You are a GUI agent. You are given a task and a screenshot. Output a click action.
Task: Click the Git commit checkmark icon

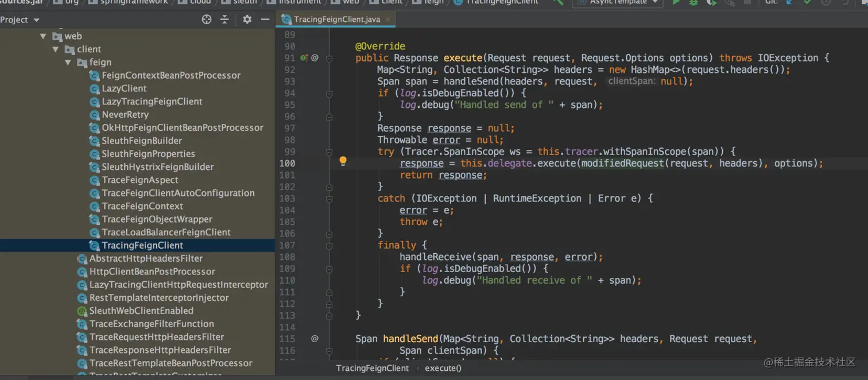click(808, 2)
